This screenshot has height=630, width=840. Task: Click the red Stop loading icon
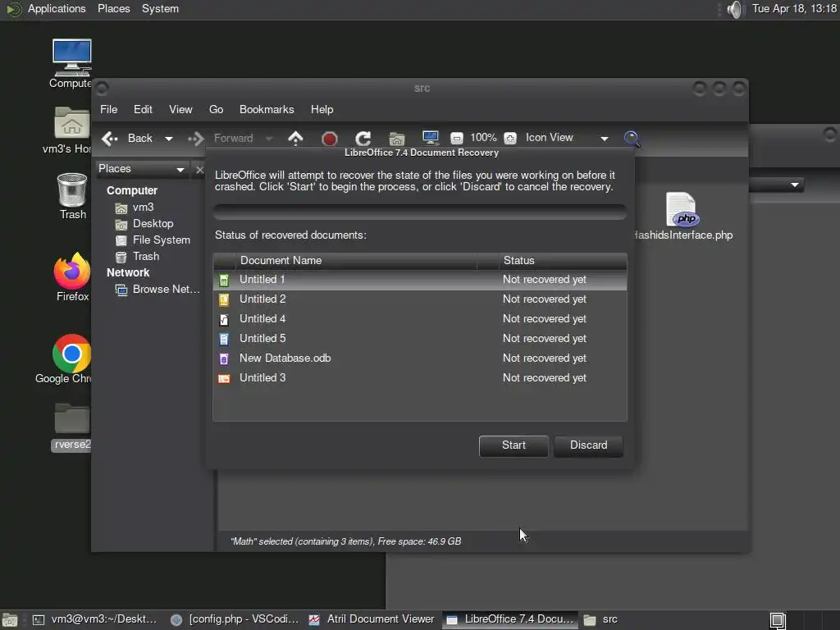pyautogui.click(x=329, y=139)
